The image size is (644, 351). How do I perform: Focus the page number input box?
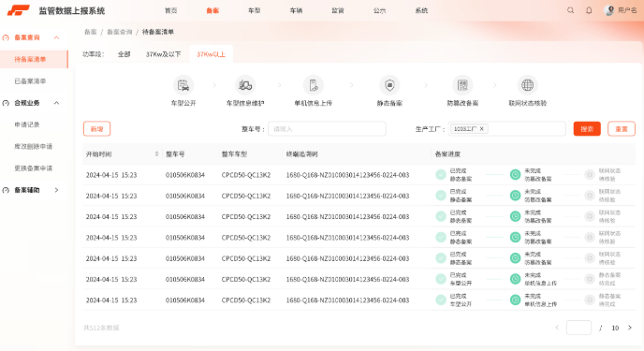578,328
